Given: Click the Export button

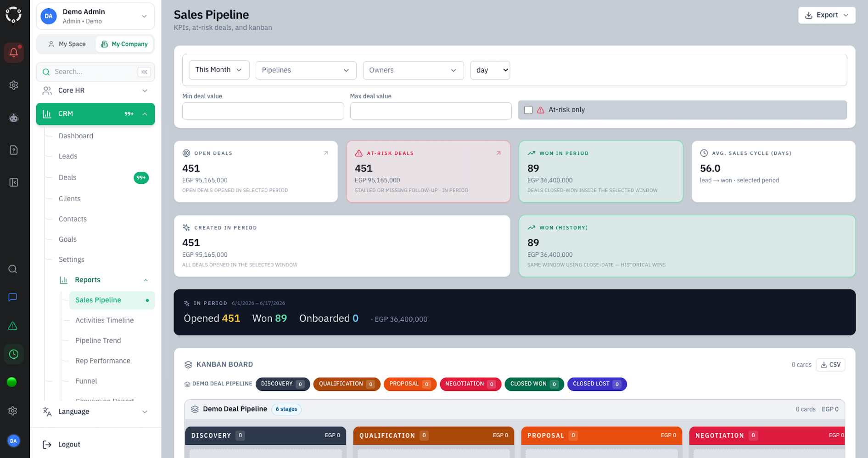Looking at the screenshot, I should click(x=827, y=15).
